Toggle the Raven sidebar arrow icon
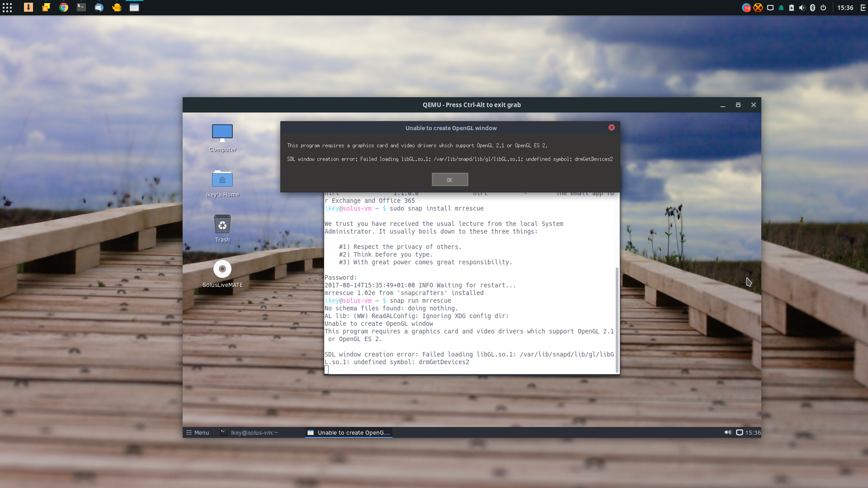Image resolution: width=868 pixels, height=488 pixels. coord(863,8)
